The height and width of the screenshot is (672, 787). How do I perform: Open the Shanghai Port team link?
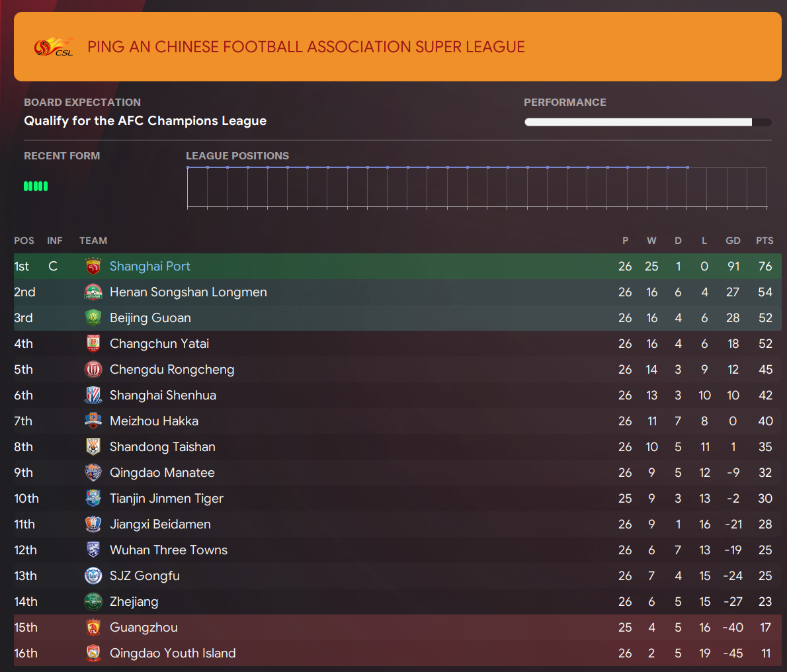click(x=149, y=266)
